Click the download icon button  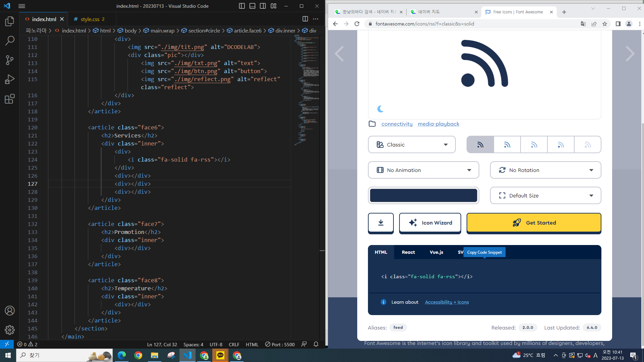pos(381,223)
